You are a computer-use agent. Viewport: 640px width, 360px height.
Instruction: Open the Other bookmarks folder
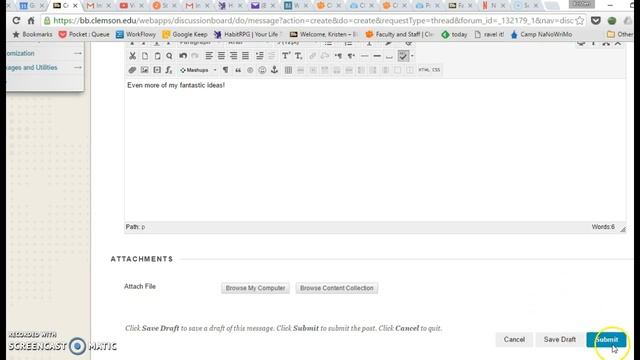[620, 35]
